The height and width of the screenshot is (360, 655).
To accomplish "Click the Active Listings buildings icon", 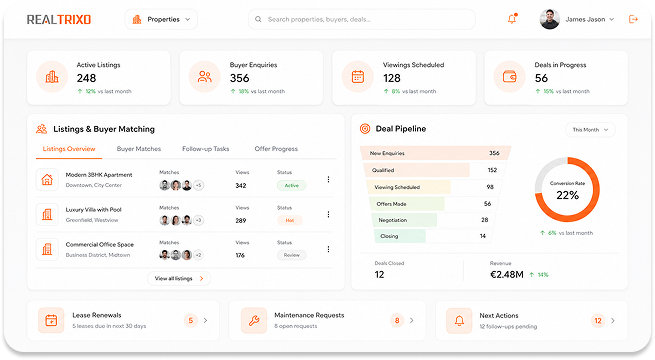I will [x=52, y=77].
